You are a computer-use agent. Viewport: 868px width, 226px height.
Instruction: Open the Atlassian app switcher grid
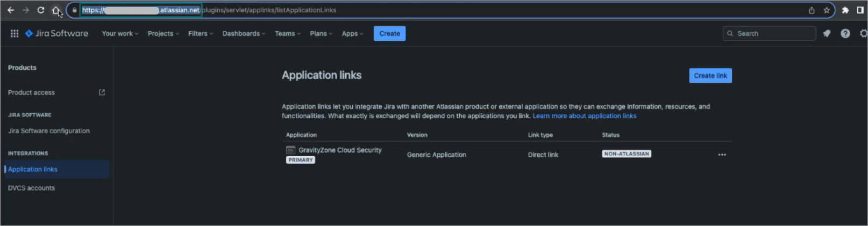coord(15,33)
